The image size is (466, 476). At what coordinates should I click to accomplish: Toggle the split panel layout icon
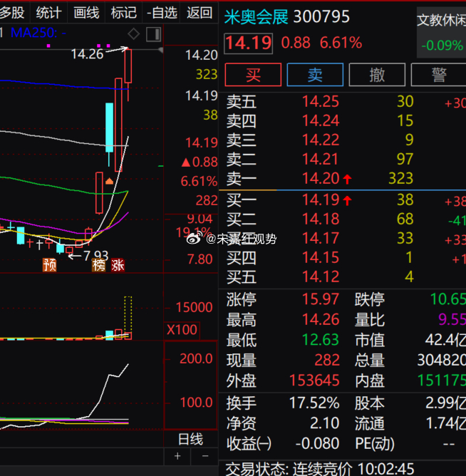154,34
